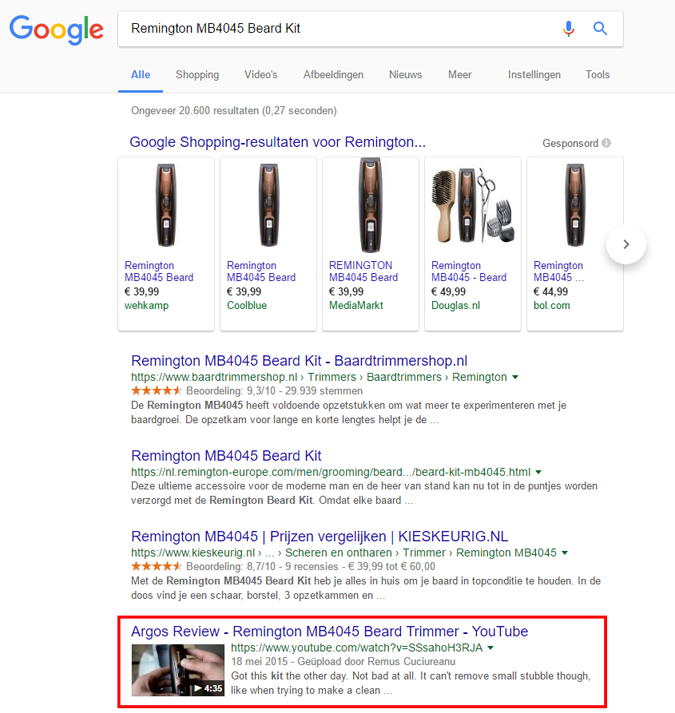Image resolution: width=675 pixels, height=713 pixels.
Task: Start voice search with microphone icon
Action: [x=568, y=29]
